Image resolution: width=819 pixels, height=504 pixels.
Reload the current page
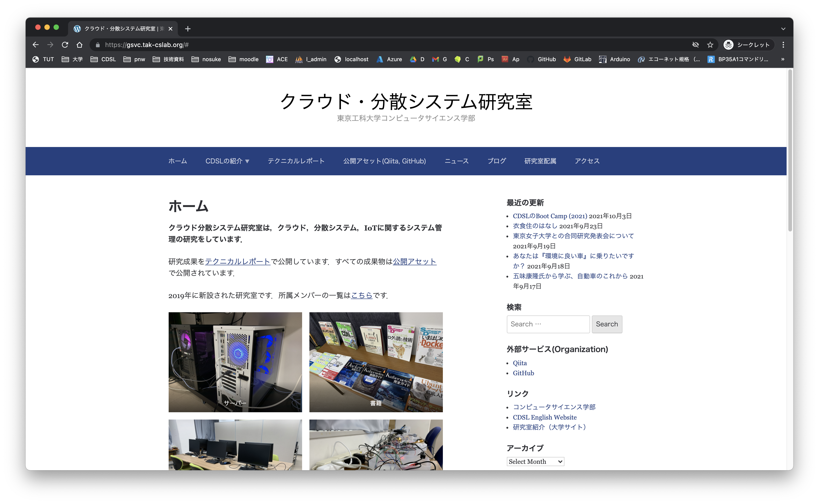(65, 45)
